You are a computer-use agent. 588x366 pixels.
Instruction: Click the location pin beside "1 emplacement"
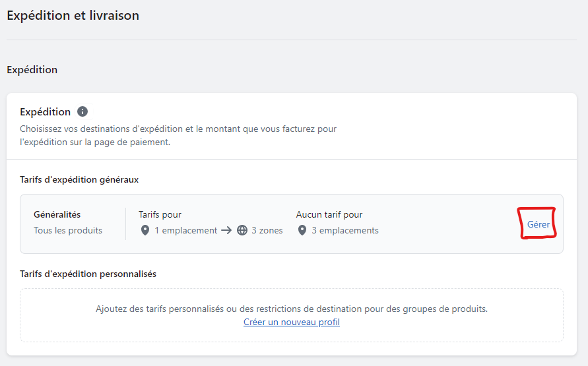[x=145, y=230]
